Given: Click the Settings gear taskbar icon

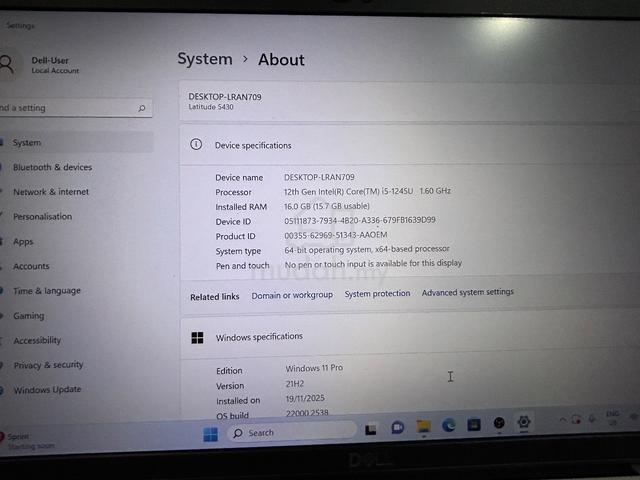Looking at the screenshot, I should click(x=524, y=422).
